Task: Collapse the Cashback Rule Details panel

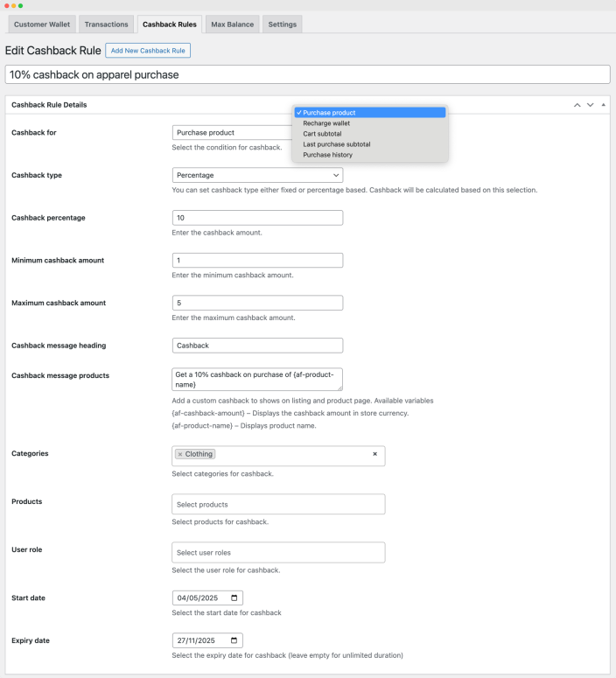Action: point(604,105)
